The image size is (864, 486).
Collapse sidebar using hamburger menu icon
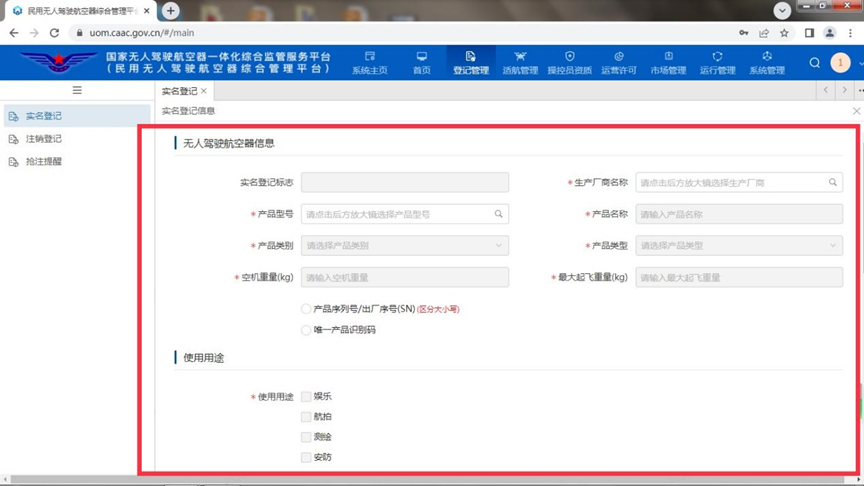(77, 90)
